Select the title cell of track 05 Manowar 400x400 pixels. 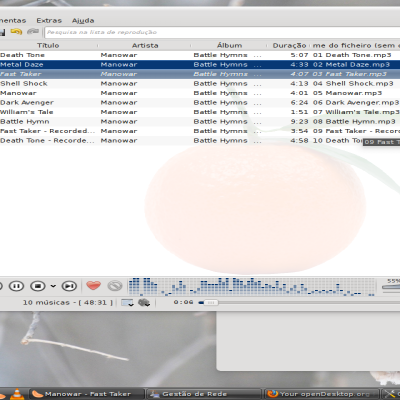click(x=18, y=93)
